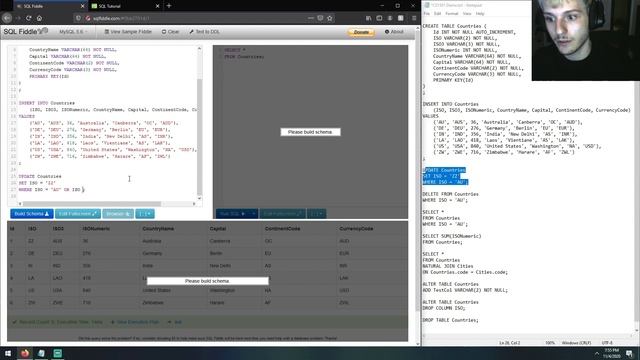Click the webcam overlay thumbnail
This screenshot has width=640, height=360.
[586, 40]
